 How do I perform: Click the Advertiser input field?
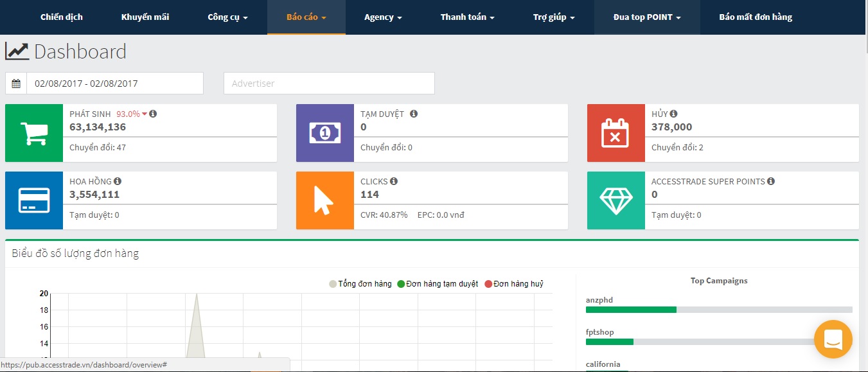(x=328, y=83)
